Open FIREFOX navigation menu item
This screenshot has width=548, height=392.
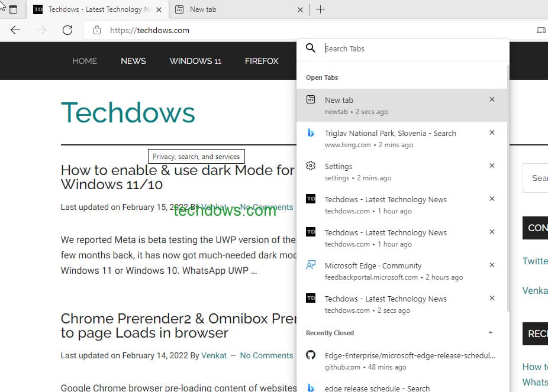(262, 61)
